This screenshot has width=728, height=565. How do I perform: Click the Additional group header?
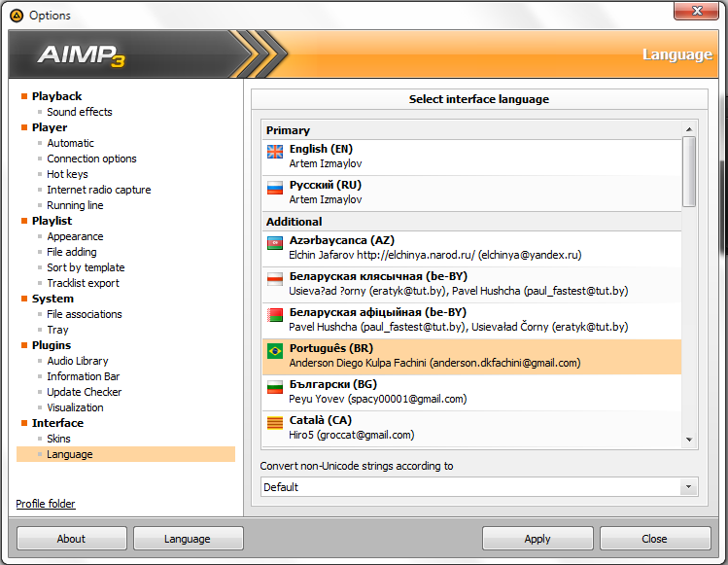pyautogui.click(x=472, y=222)
